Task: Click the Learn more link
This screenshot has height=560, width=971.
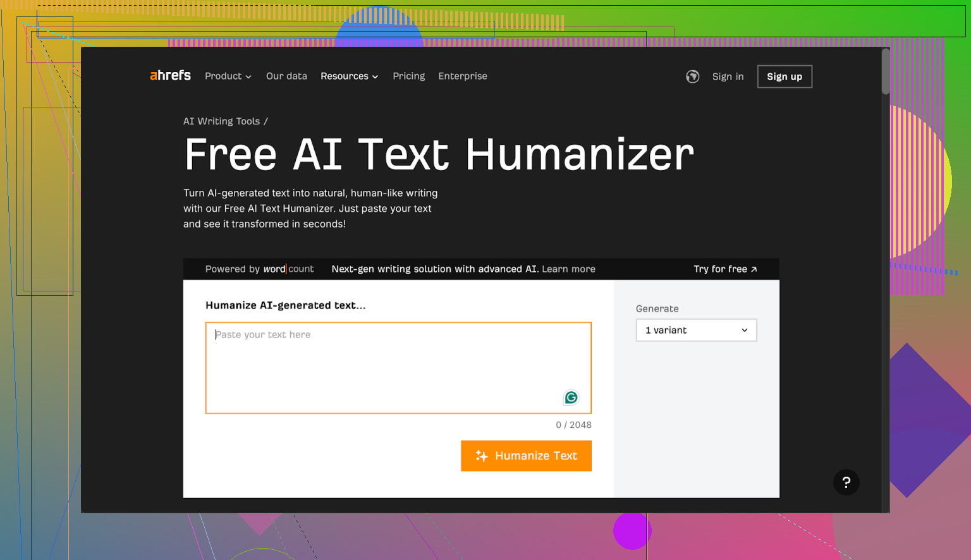Action: [x=568, y=269]
